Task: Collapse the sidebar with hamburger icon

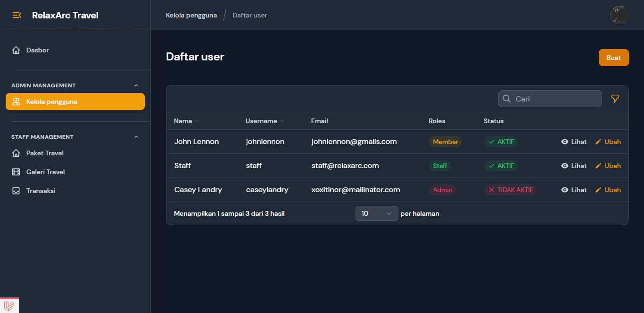Action: pos(17,15)
